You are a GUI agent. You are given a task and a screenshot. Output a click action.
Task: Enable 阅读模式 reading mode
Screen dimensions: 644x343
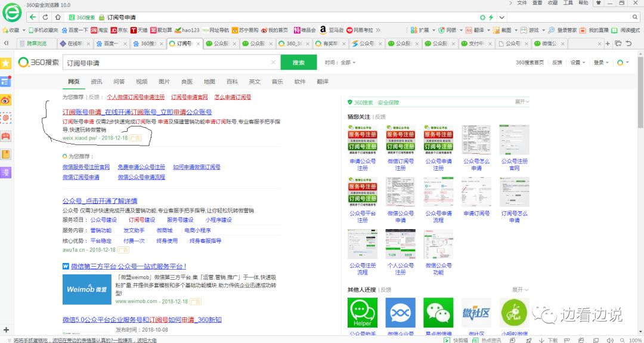626,30
